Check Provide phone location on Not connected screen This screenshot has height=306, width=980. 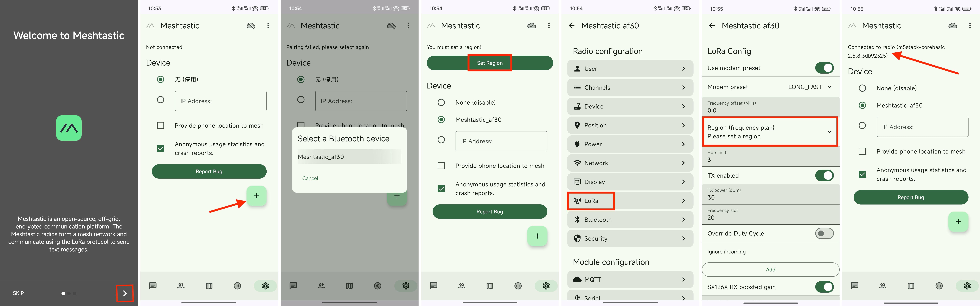coord(161,125)
